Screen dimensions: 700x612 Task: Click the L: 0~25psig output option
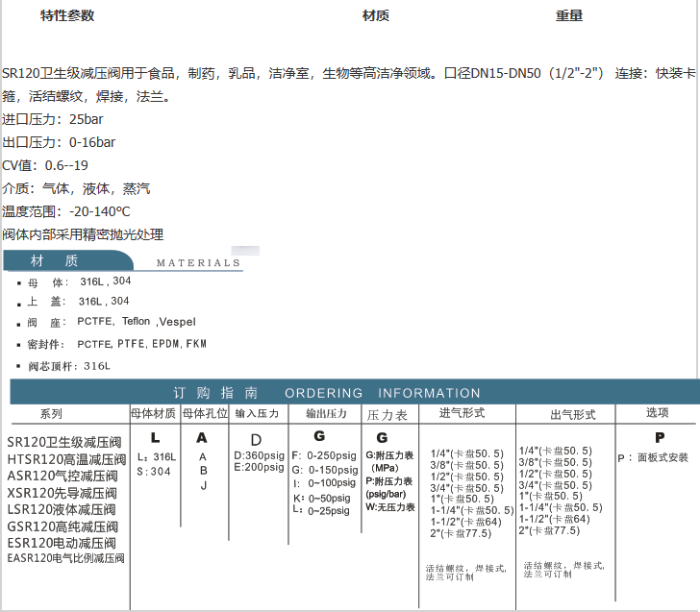(321, 511)
